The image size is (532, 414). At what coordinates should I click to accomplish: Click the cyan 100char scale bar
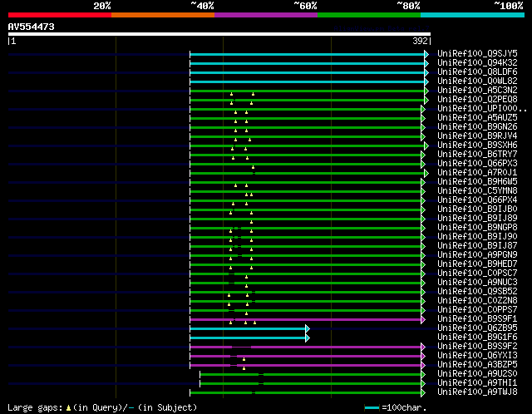[x=372, y=407]
